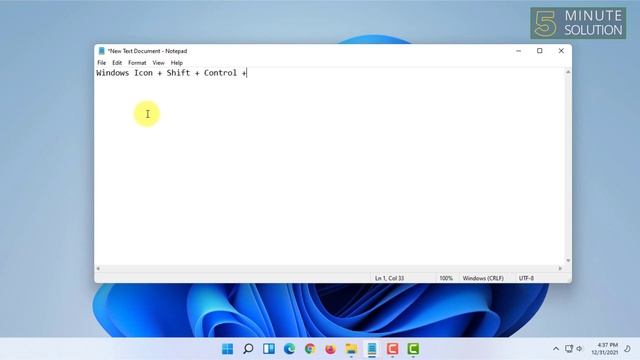Close the Notepad window
The width and height of the screenshot is (640, 360).
click(561, 51)
